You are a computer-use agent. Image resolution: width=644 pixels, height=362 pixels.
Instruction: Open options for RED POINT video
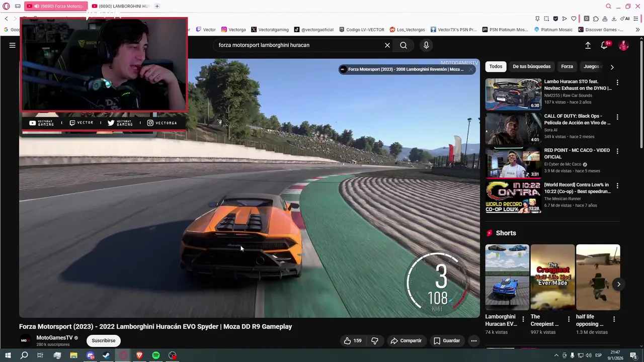coord(617,151)
